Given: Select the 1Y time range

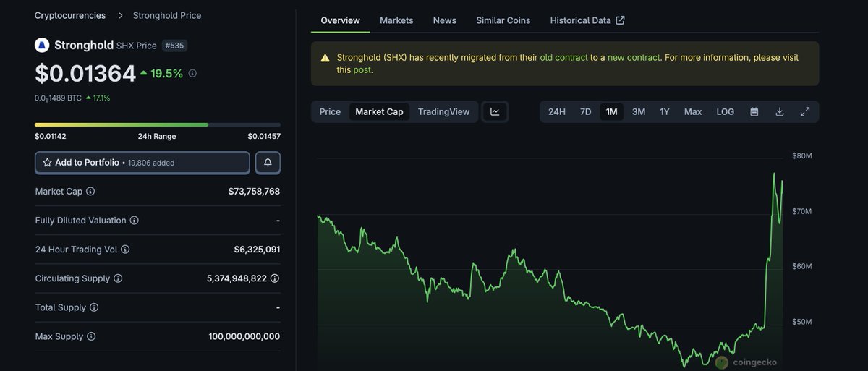Looking at the screenshot, I should coord(665,111).
